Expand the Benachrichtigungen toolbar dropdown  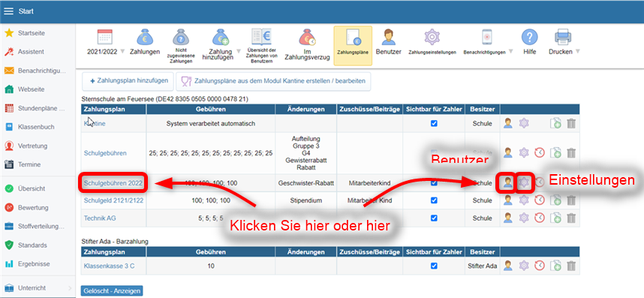[510, 52]
